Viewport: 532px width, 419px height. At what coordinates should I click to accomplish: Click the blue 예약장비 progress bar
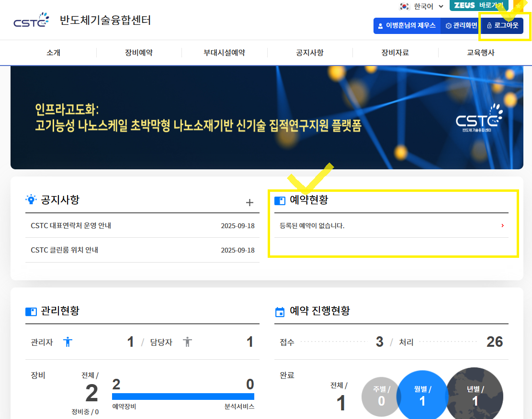[x=183, y=397]
